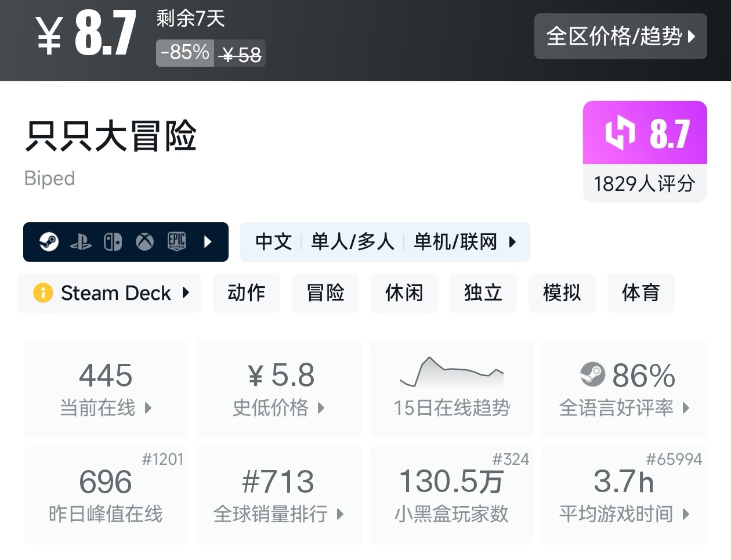The height and width of the screenshot is (560, 731).
Task: Click the yellow Steam Deck info icon
Action: coord(43,293)
